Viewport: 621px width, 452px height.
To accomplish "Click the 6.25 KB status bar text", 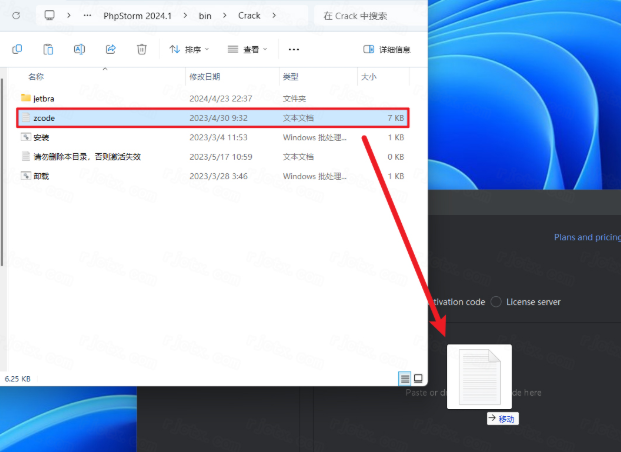I will (x=17, y=379).
